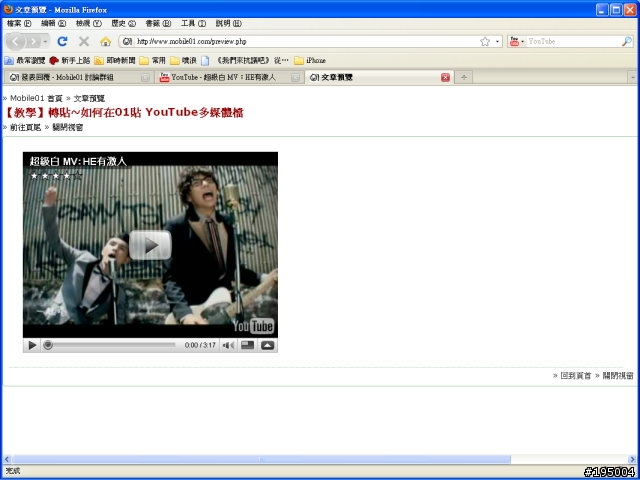This screenshot has height=480, width=640.
Task: Click the horizontal scrollbar right arrow
Action: click(632, 460)
